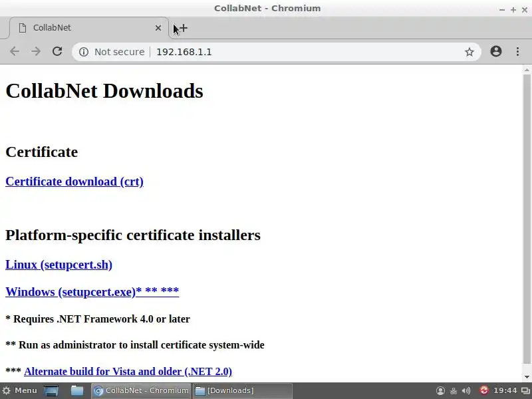
Task: Open the taskbar Menu button
Action: [x=19, y=390]
